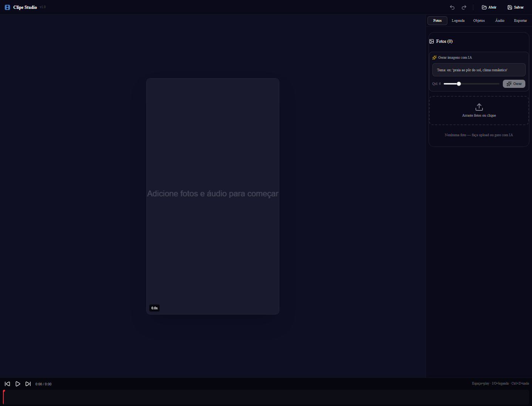Click the v1.0 version label
This screenshot has width=532, height=406.
43,7
